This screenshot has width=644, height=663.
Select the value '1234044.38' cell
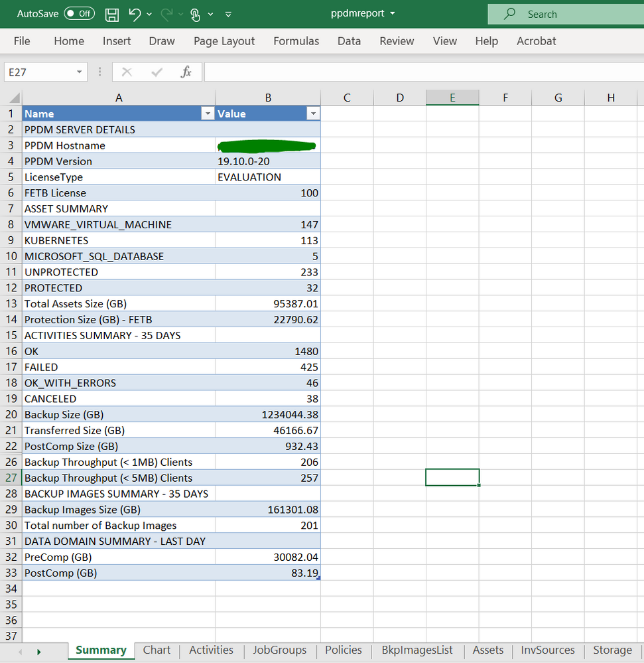click(268, 414)
